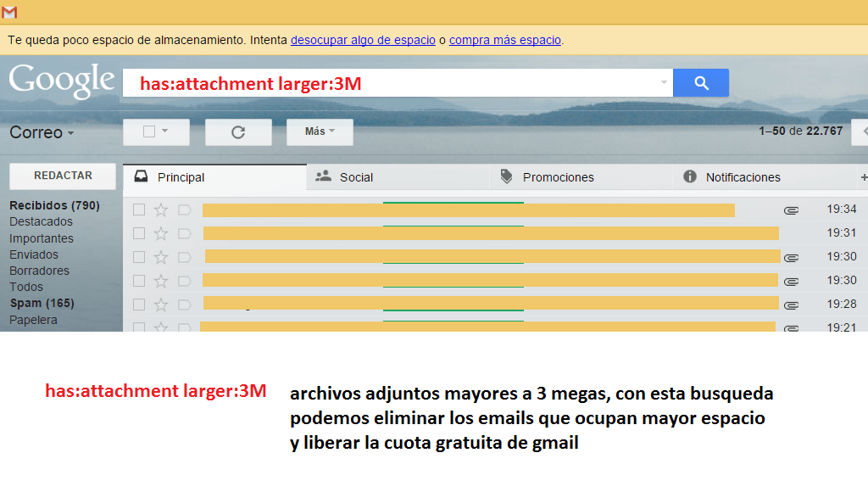Click inside the search input field
The width and height of the screenshot is (868, 492).
coord(398,83)
